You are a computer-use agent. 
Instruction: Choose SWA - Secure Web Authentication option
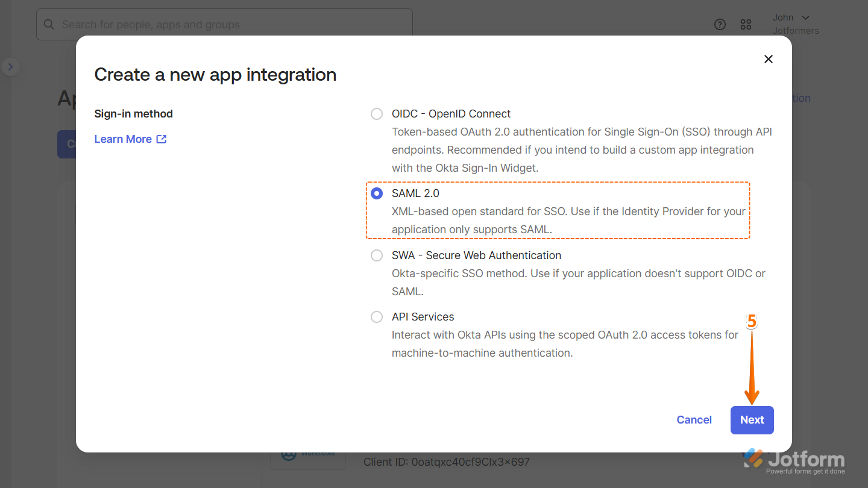click(377, 255)
